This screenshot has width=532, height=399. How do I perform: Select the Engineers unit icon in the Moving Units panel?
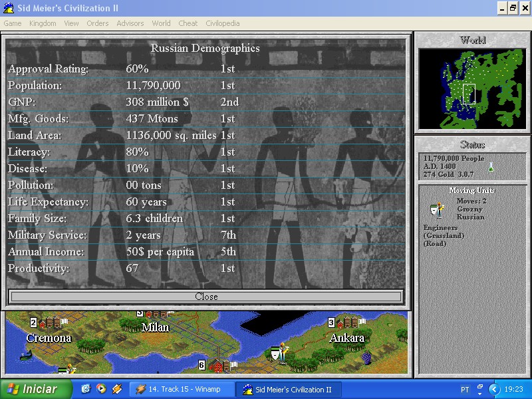point(438,209)
